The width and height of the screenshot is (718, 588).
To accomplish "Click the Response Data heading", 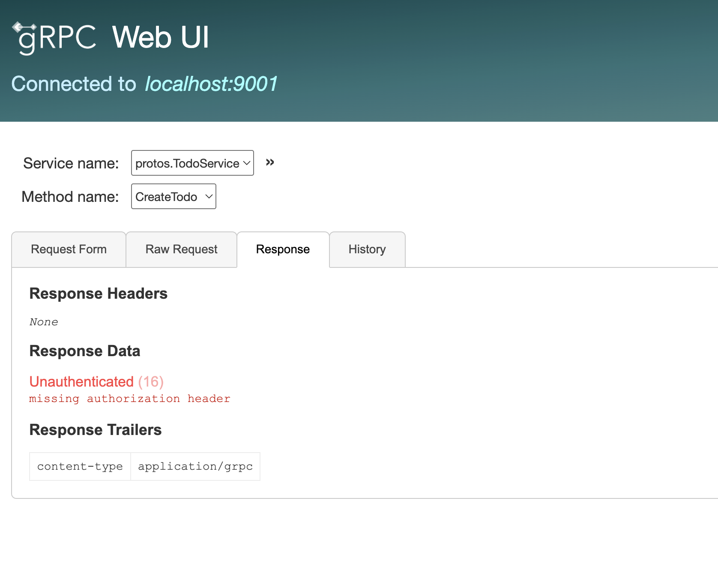I will [x=84, y=351].
